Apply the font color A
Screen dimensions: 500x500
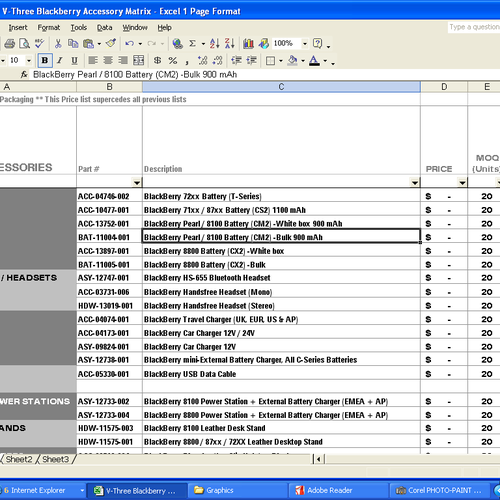coord(314,60)
